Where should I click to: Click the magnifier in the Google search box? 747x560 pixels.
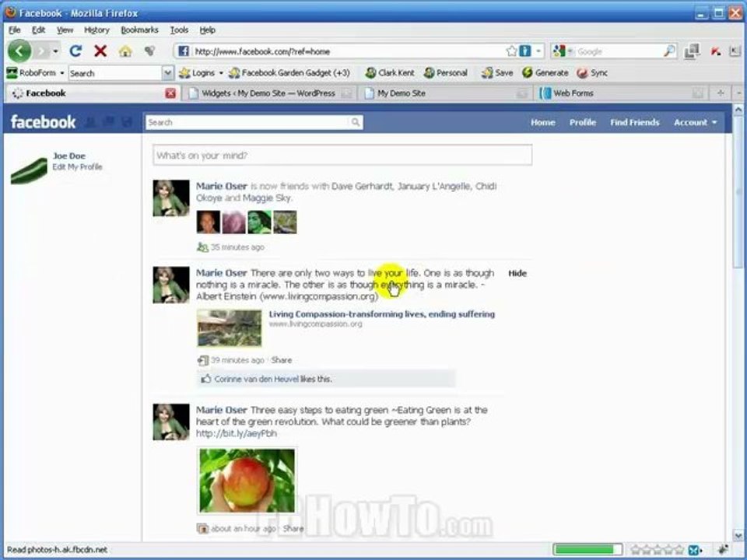pyautogui.click(x=670, y=51)
